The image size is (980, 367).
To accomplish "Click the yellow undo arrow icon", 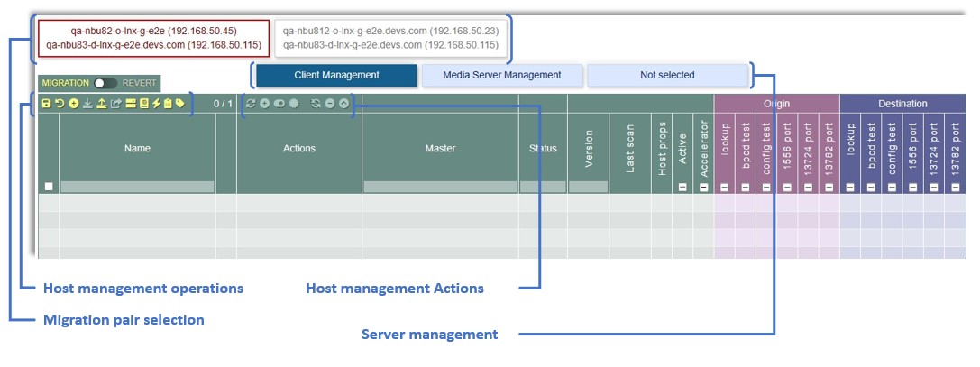I will (60, 104).
